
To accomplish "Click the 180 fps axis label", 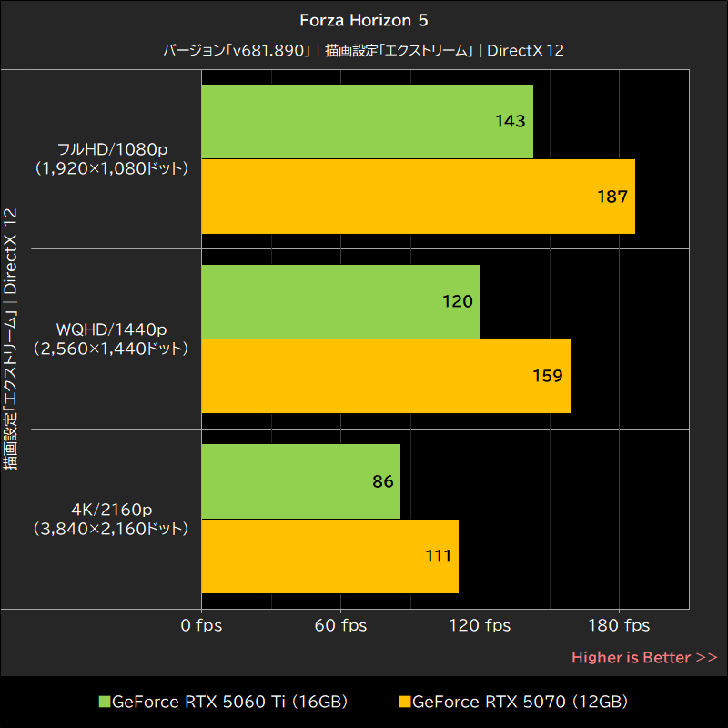I will (x=619, y=625).
